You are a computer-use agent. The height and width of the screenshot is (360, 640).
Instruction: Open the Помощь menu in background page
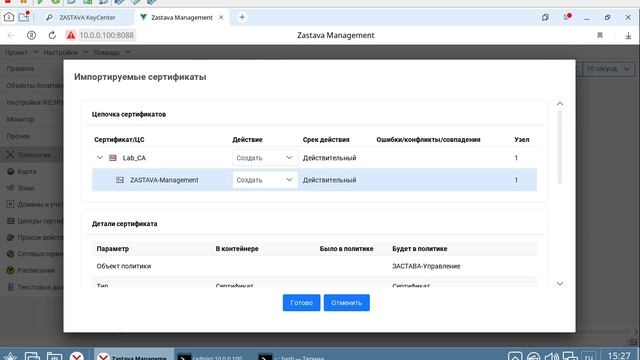coord(112,52)
